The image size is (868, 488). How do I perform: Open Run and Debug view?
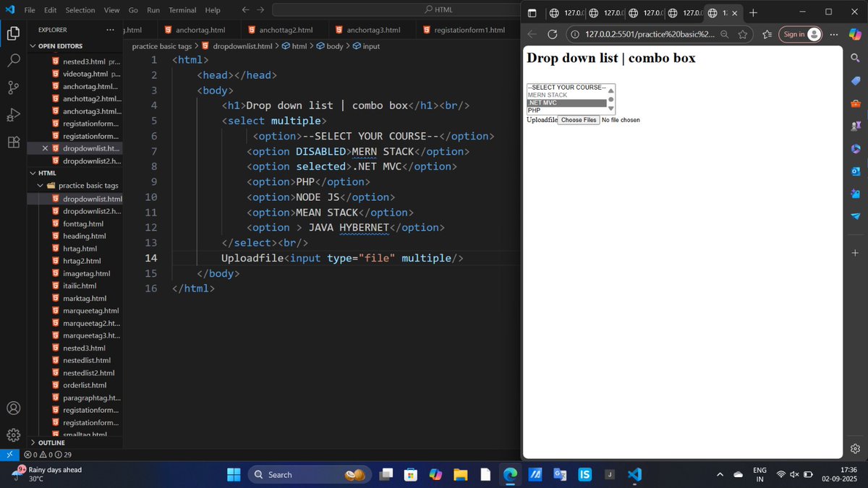[x=13, y=115]
